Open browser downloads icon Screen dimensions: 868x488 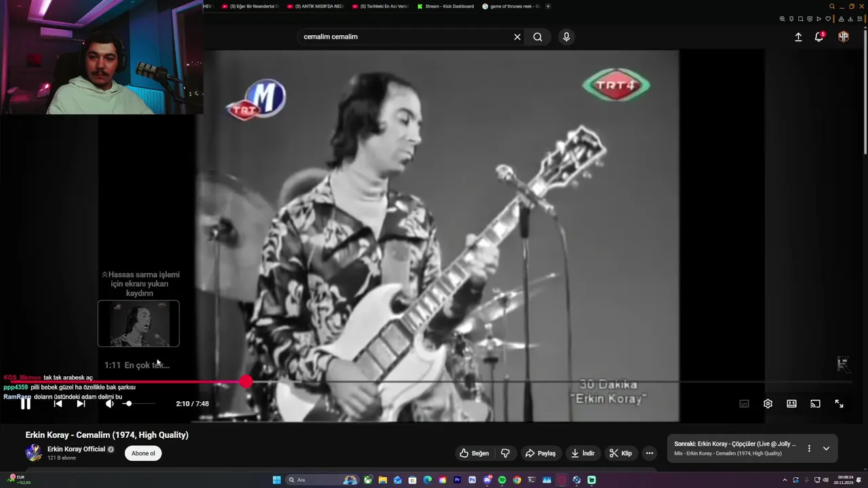tap(850, 19)
